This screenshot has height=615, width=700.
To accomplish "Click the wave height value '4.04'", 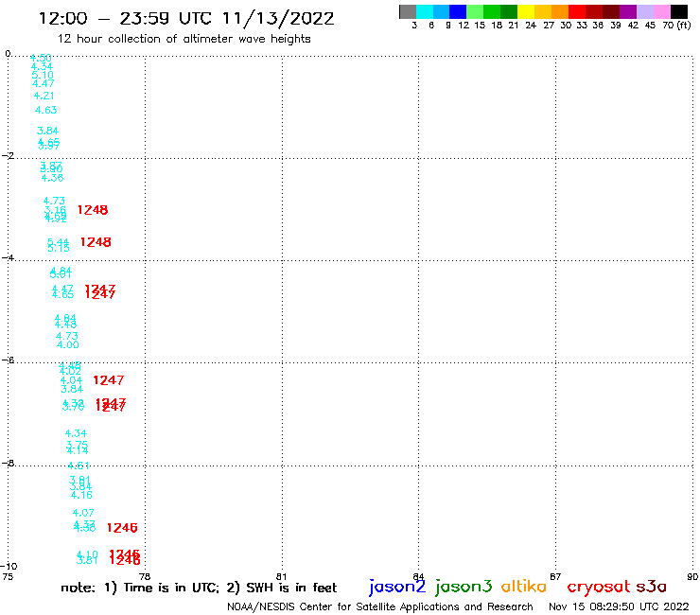I will click(x=72, y=380).
